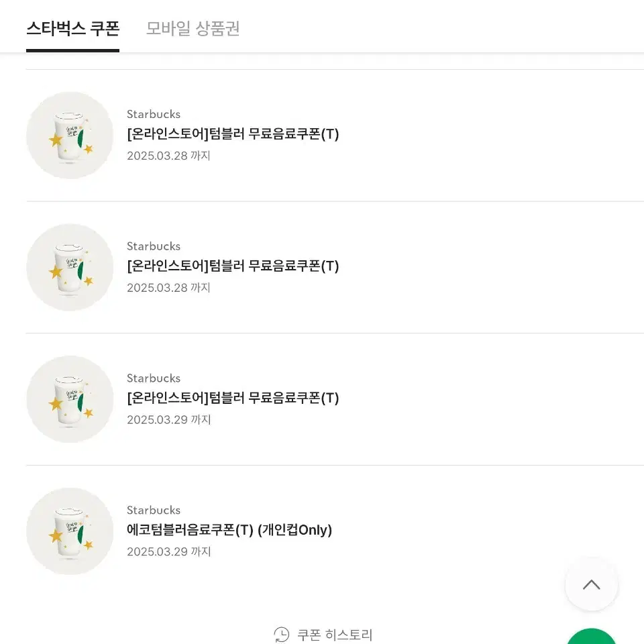The width and height of the screenshot is (644, 644).
Task: Tap the green floating button at bottom right
Action: click(x=592, y=637)
